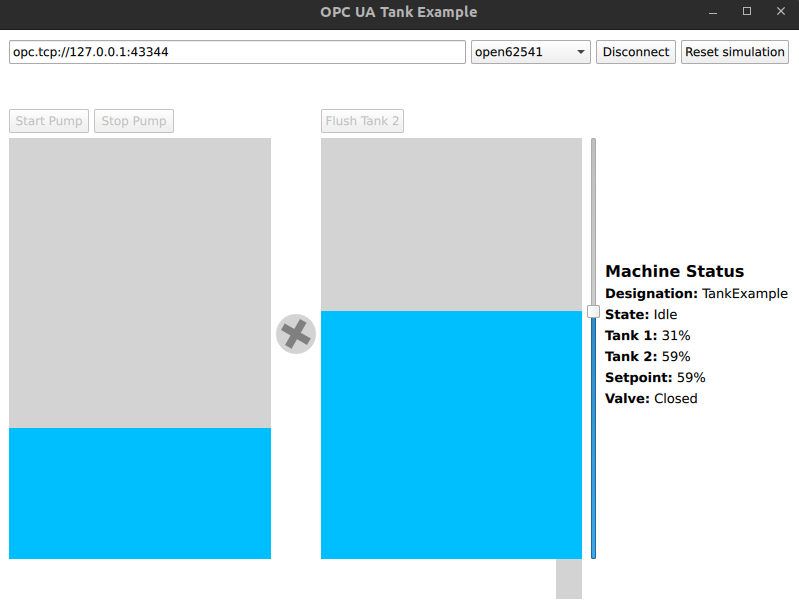The height and width of the screenshot is (600, 799).
Task: Click the blue water in Tank 2
Action: pos(451,435)
